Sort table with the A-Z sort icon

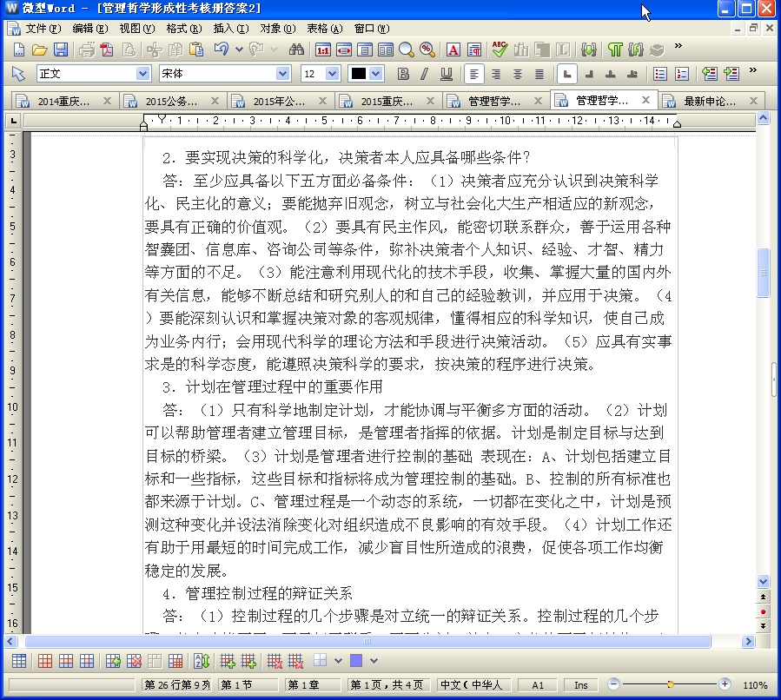click(202, 661)
